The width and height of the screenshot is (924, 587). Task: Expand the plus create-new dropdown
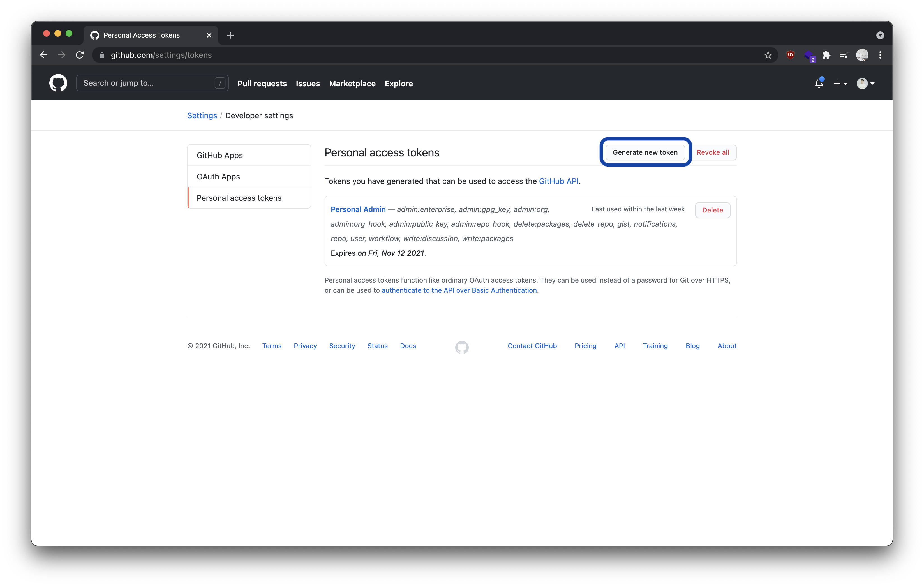pos(840,84)
